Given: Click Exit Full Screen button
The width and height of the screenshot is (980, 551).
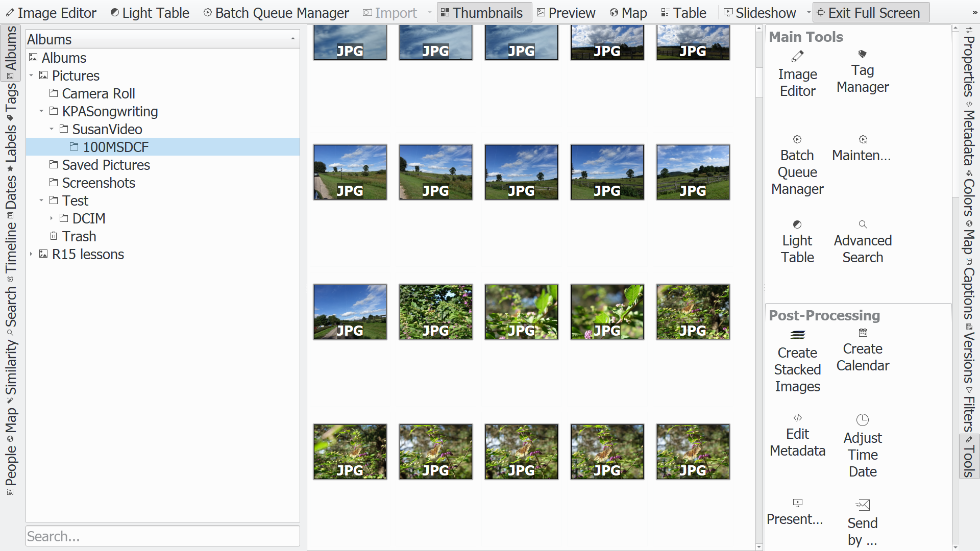Looking at the screenshot, I should [871, 13].
